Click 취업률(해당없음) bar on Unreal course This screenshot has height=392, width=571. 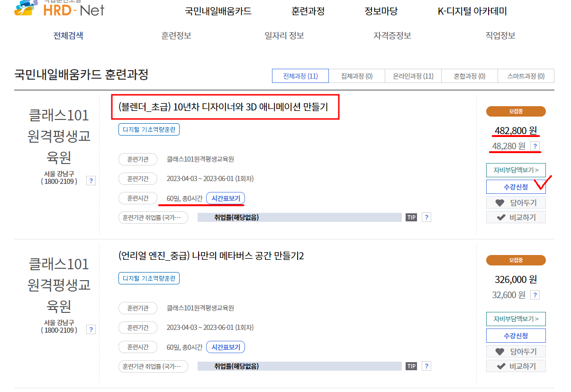pyautogui.click(x=299, y=366)
